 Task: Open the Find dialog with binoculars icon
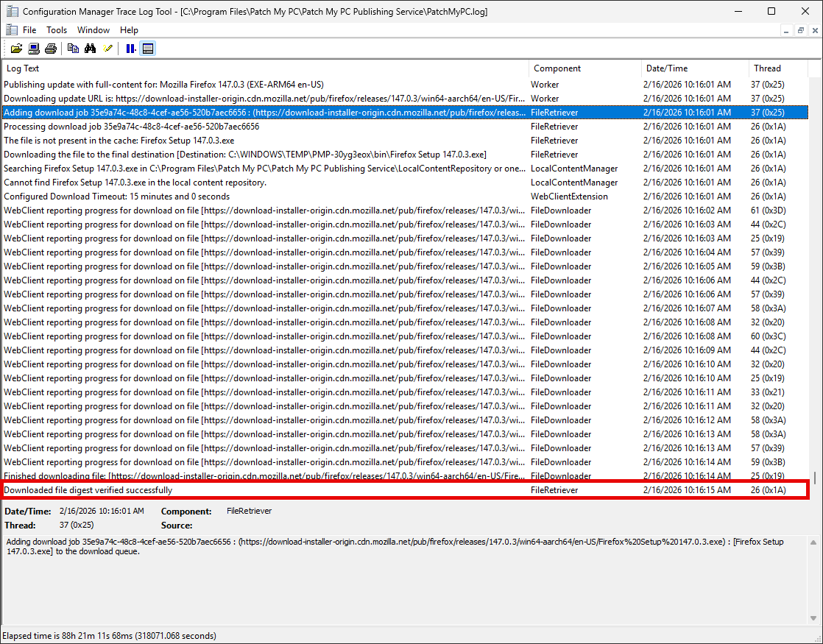tap(90, 48)
